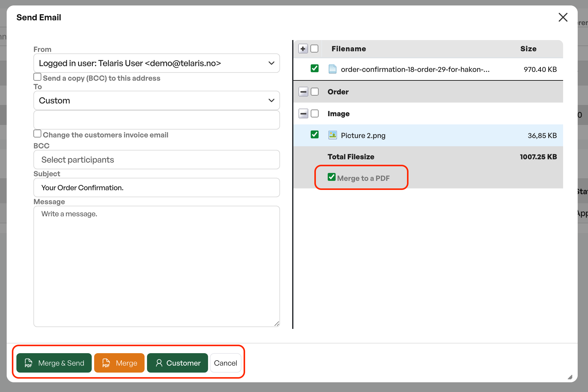Edit the Subject field

point(156,188)
